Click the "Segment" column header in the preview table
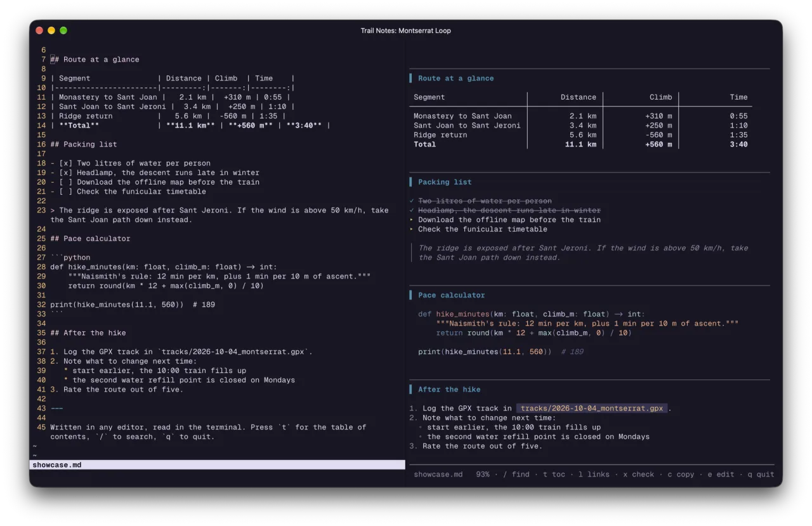This screenshot has height=526, width=812. pyautogui.click(x=429, y=97)
